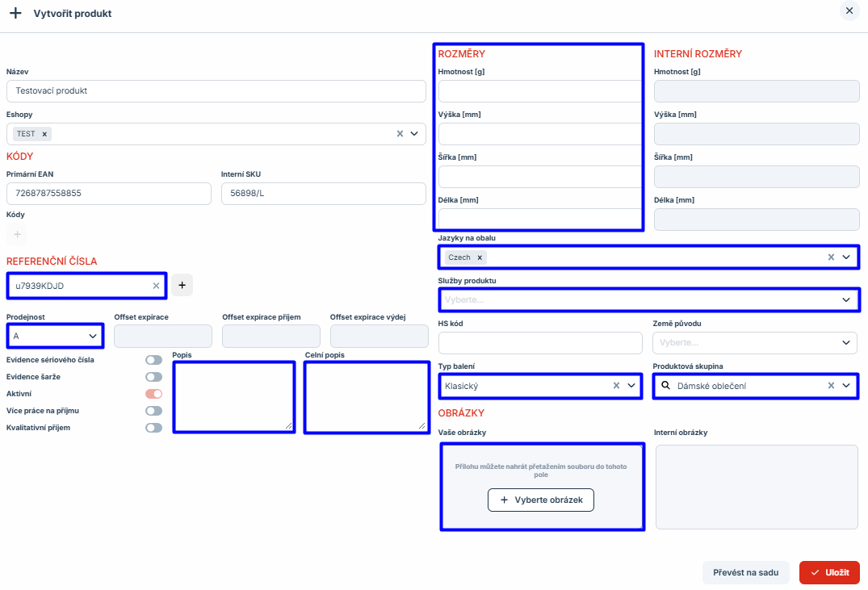Click the Uložit save button
868x590 pixels.
829,572
